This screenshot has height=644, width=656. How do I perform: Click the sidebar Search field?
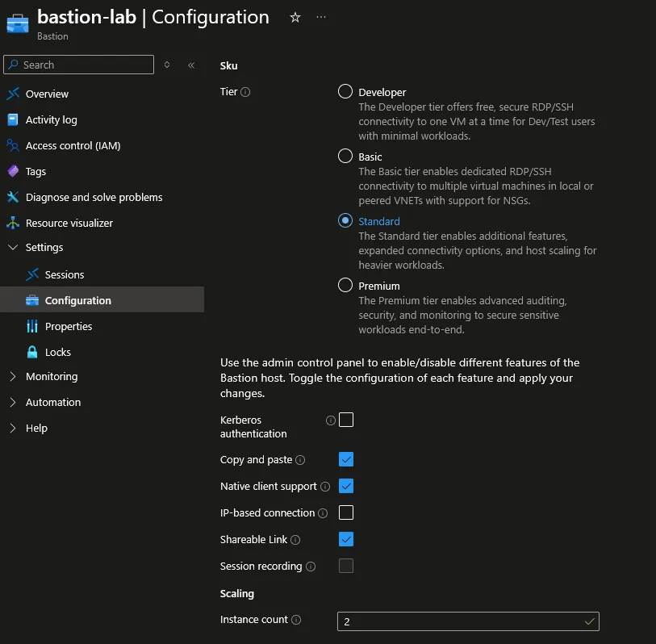click(x=78, y=65)
